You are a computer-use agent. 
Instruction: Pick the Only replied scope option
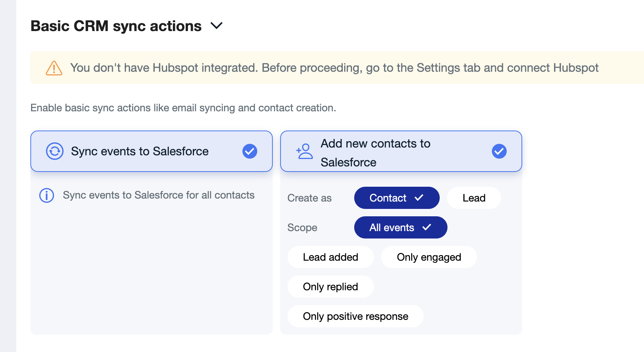click(331, 287)
